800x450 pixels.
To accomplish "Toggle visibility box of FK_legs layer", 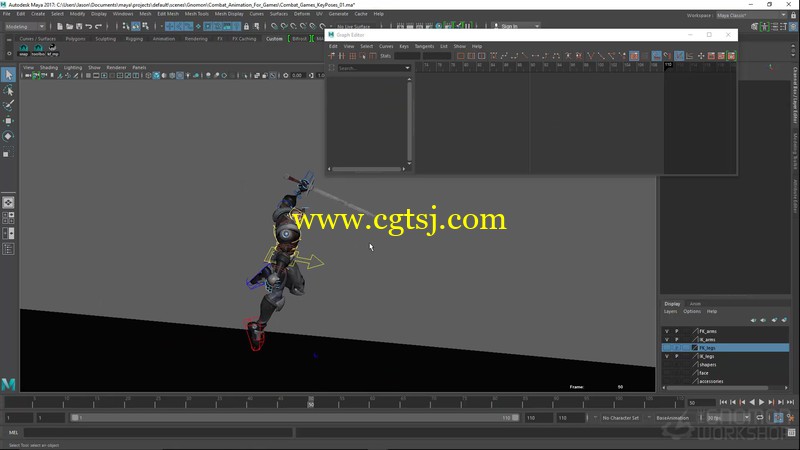I will click(666, 347).
